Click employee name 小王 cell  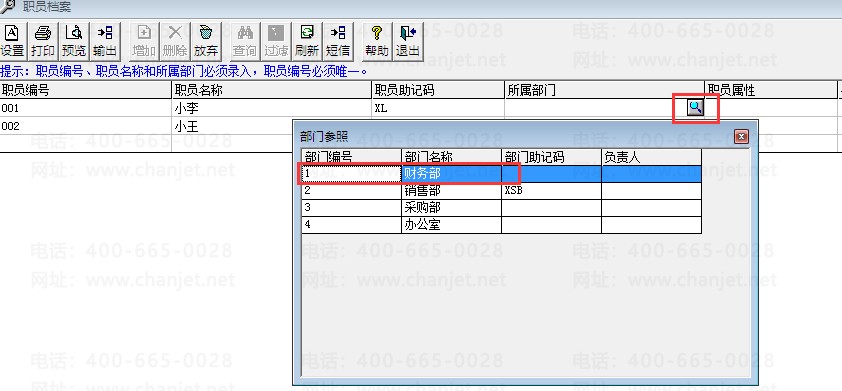pos(232,126)
